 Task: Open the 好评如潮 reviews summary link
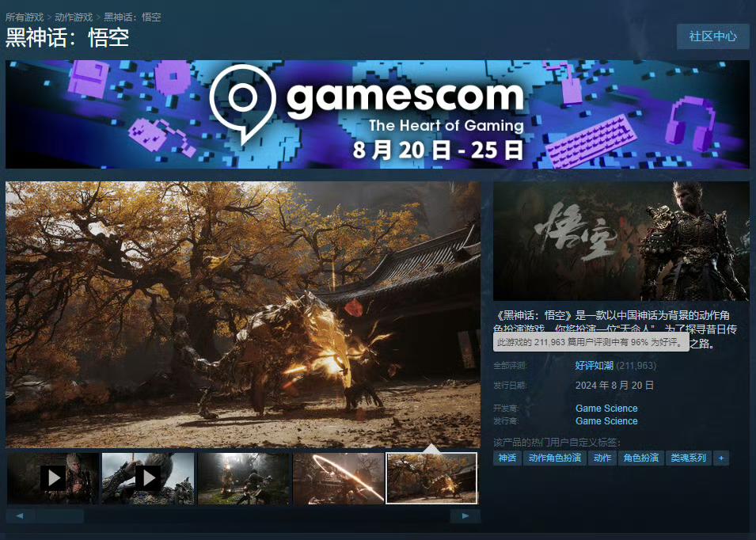tap(594, 366)
